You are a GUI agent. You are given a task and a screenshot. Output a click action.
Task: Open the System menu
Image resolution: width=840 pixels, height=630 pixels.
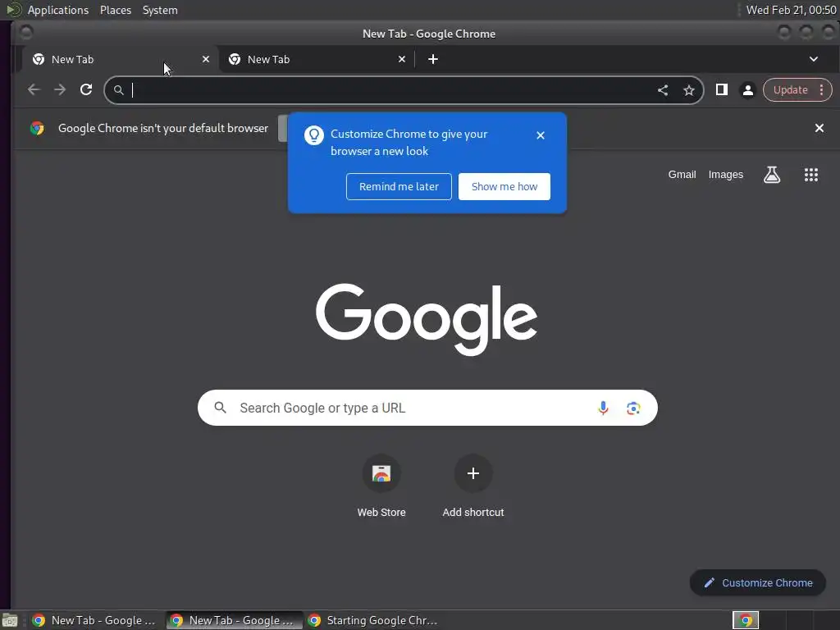[160, 10]
